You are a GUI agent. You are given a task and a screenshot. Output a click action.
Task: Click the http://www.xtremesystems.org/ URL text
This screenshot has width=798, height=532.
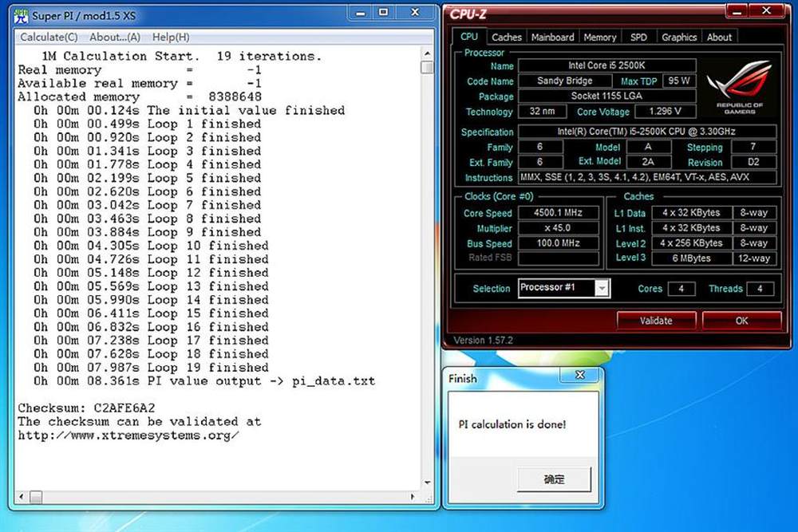(x=128, y=435)
